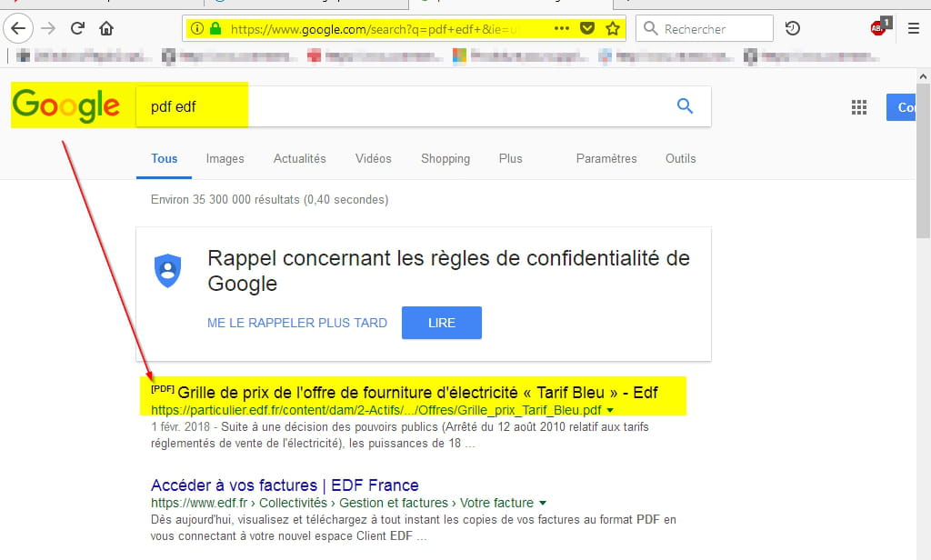931x560 pixels.
Task: Select the Tous tab
Action: click(164, 158)
